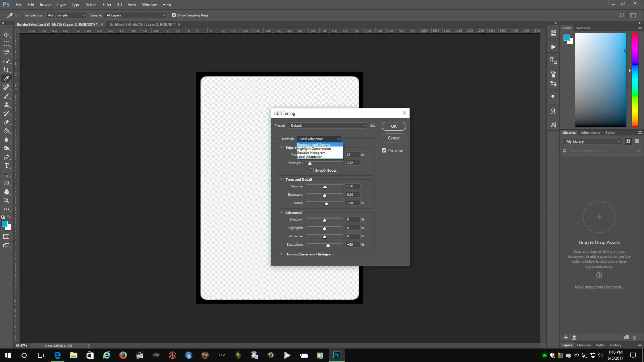
Task: Click New Library from Document link
Action: pyautogui.click(x=599, y=287)
